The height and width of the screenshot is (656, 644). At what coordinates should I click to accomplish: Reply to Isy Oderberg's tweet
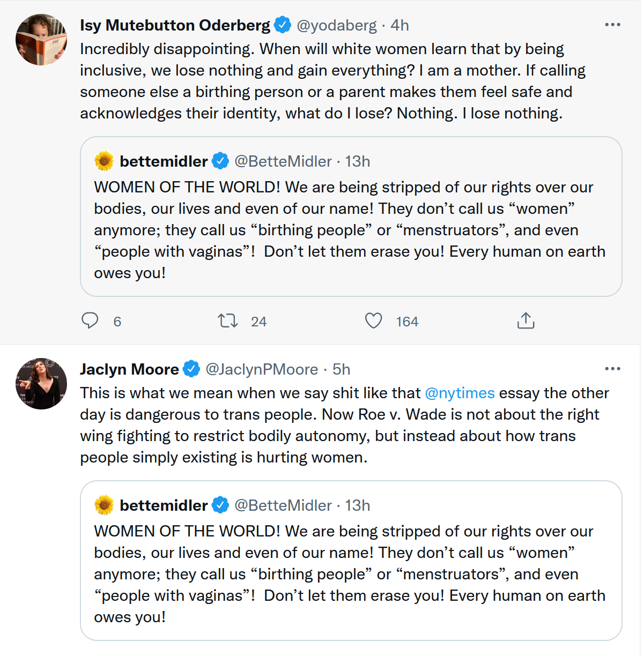click(90, 320)
